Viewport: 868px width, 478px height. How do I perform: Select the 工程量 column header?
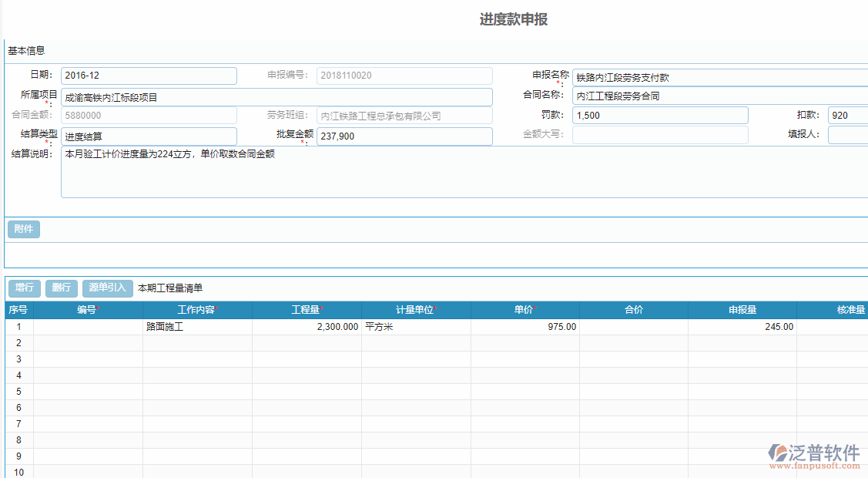305,309
